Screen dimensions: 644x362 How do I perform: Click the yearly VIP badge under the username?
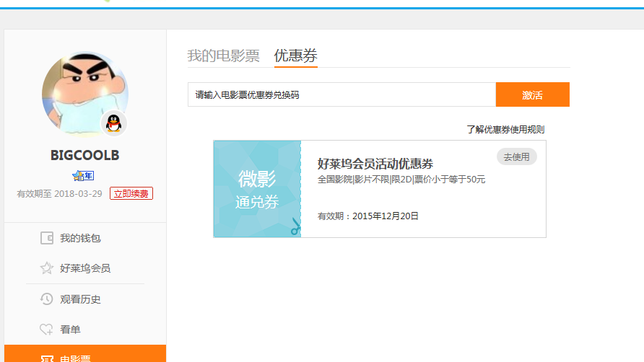[83, 176]
